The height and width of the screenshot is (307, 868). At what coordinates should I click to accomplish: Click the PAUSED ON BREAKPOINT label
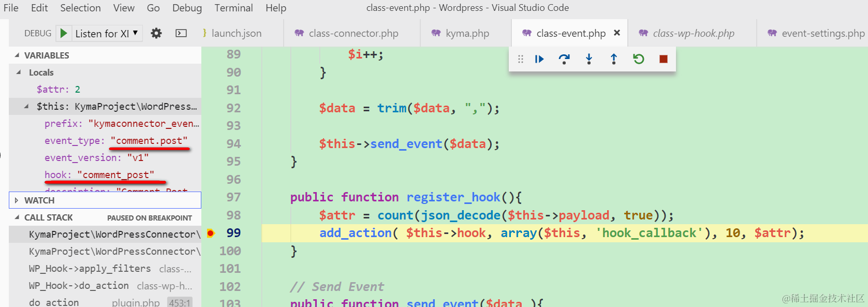(150, 218)
